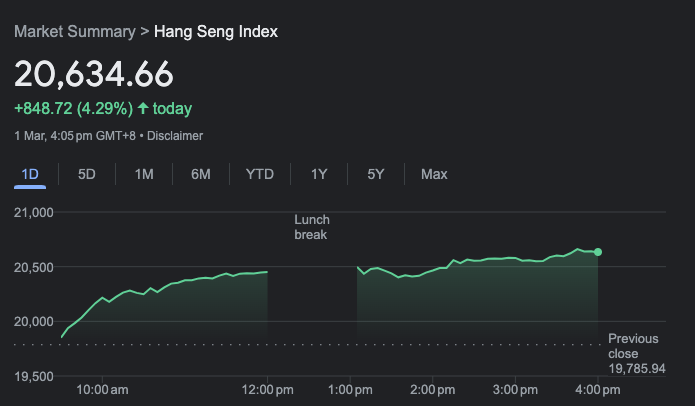Click the 10:00 am time axis label
The height and width of the screenshot is (406, 695).
103,388
